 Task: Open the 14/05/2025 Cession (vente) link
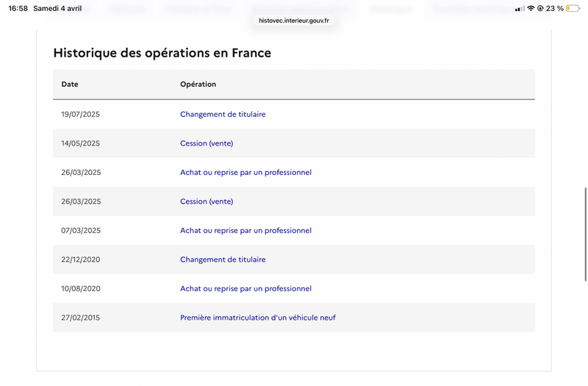(x=207, y=143)
